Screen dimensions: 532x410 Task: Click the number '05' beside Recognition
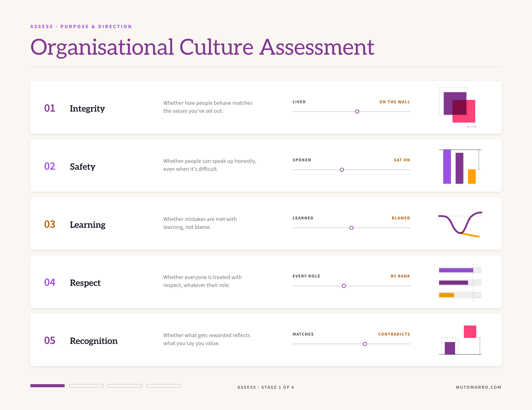tap(50, 340)
